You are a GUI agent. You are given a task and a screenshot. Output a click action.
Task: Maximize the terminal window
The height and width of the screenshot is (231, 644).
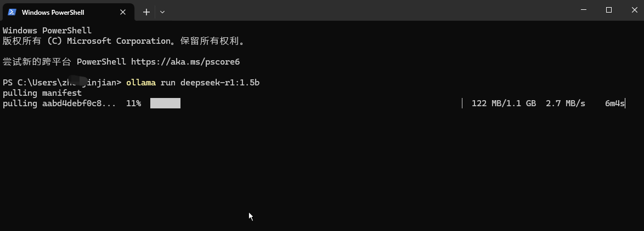[x=609, y=10]
